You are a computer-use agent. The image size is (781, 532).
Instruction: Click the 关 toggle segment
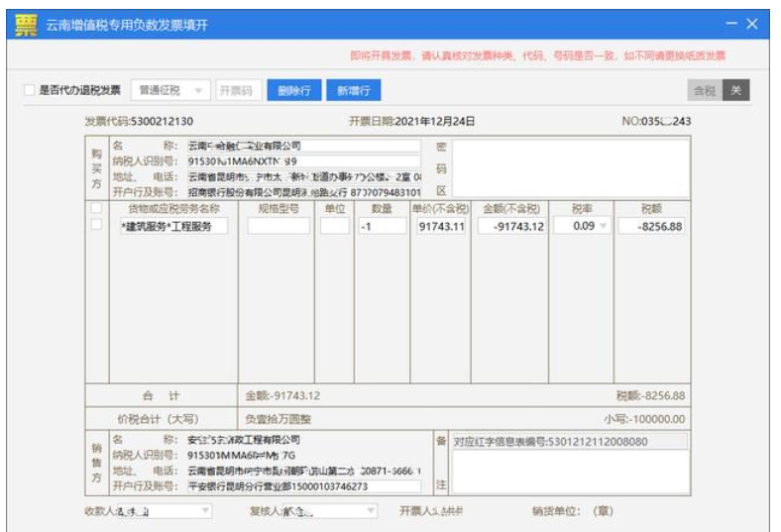(736, 90)
